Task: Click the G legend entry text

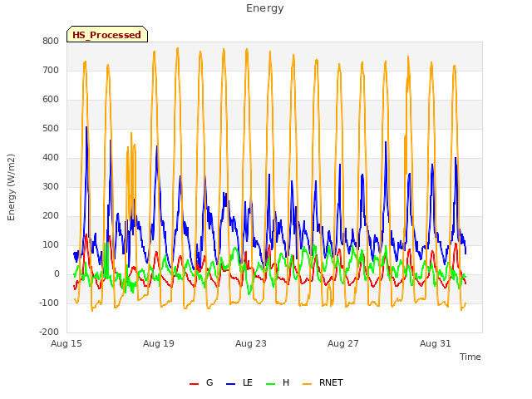Action: pos(209,382)
